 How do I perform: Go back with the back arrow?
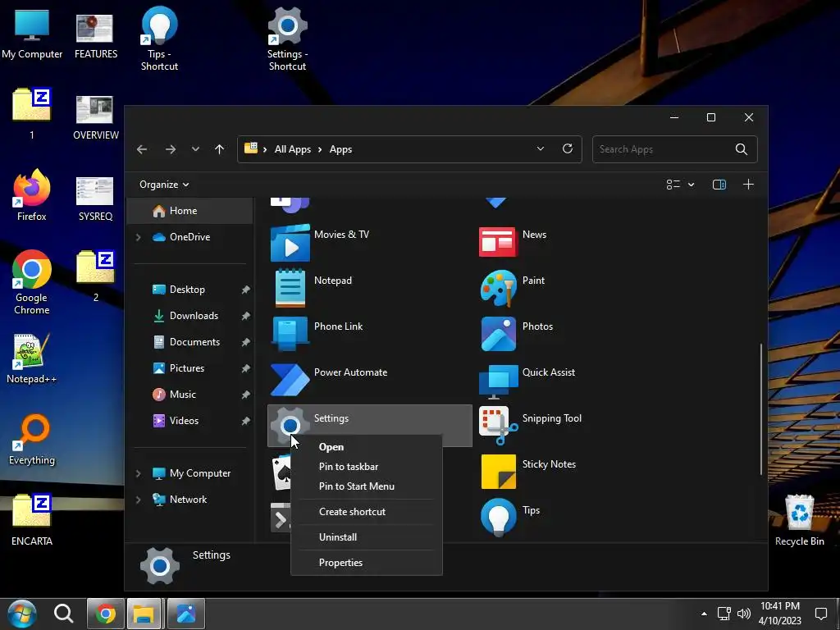tap(142, 149)
